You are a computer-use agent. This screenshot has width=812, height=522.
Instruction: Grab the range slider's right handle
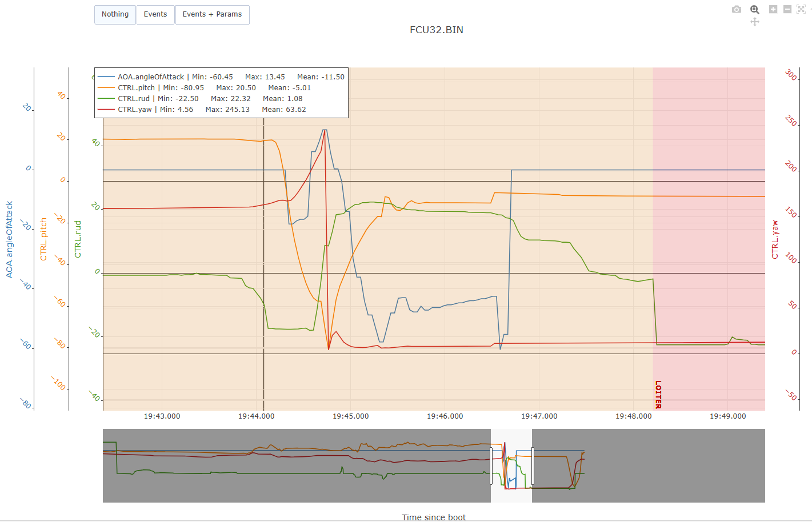click(x=532, y=466)
